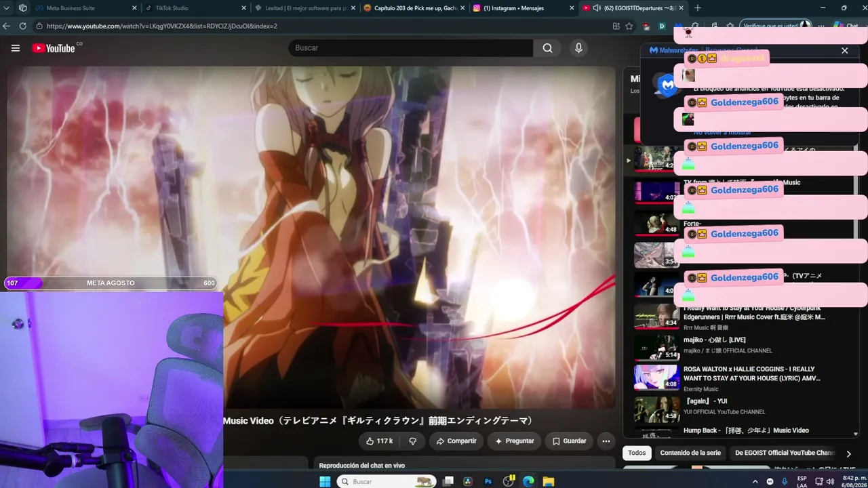Screen dimensions: 868x488
Task: Open Task View on the taskbar
Action: [x=448, y=481]
